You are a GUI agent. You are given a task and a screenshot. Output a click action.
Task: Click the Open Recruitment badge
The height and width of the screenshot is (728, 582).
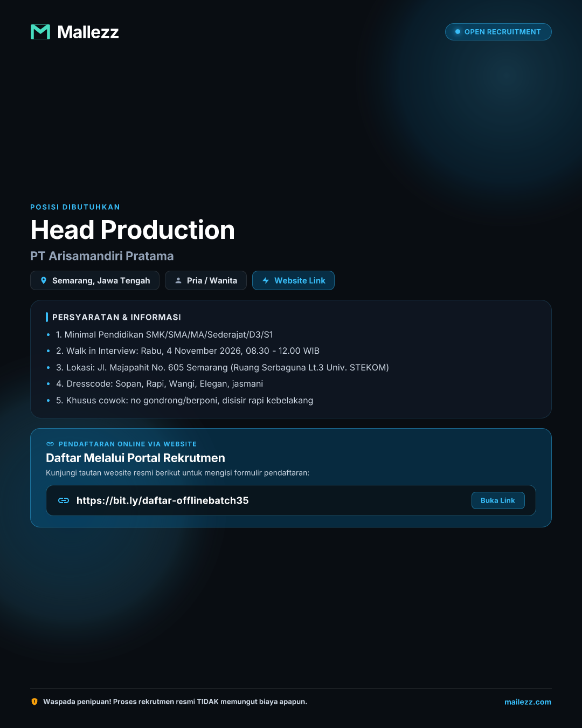[498, 32]
